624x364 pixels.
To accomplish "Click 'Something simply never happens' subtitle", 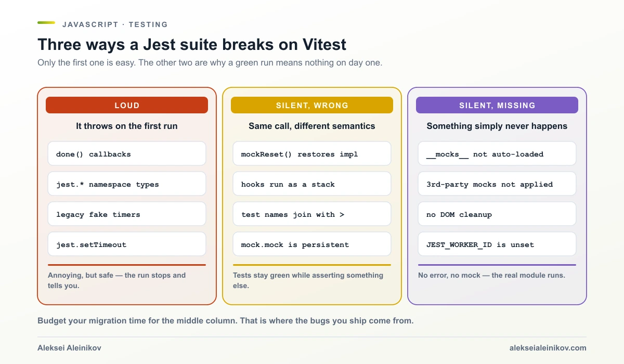I will 497,126.
